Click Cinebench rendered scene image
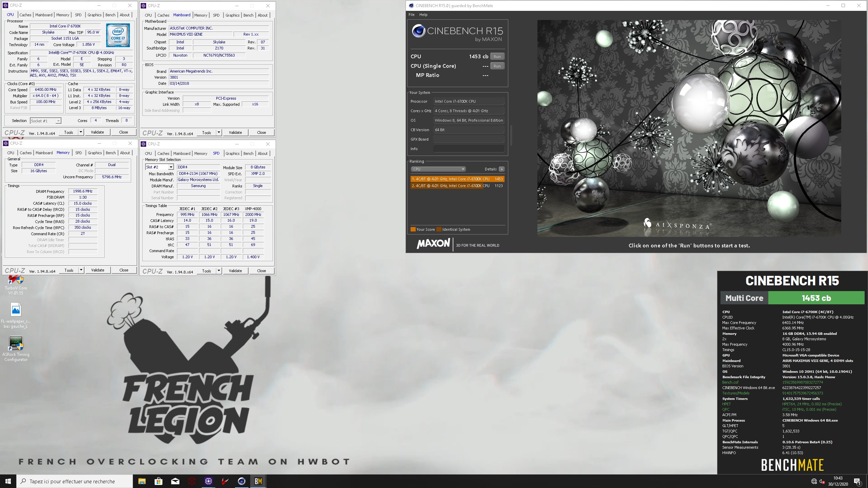The image size is (868, 488). pyautogui.click(x=689, y=128)
